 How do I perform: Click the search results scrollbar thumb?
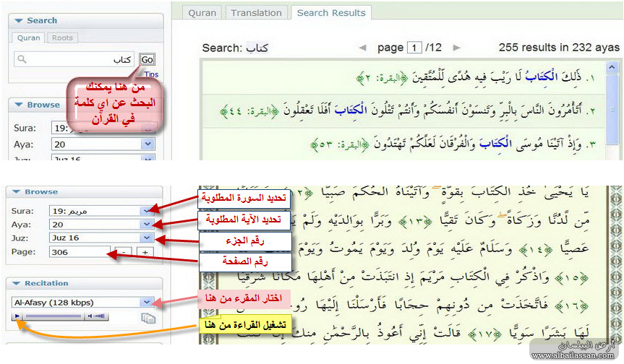click(612, 109)
